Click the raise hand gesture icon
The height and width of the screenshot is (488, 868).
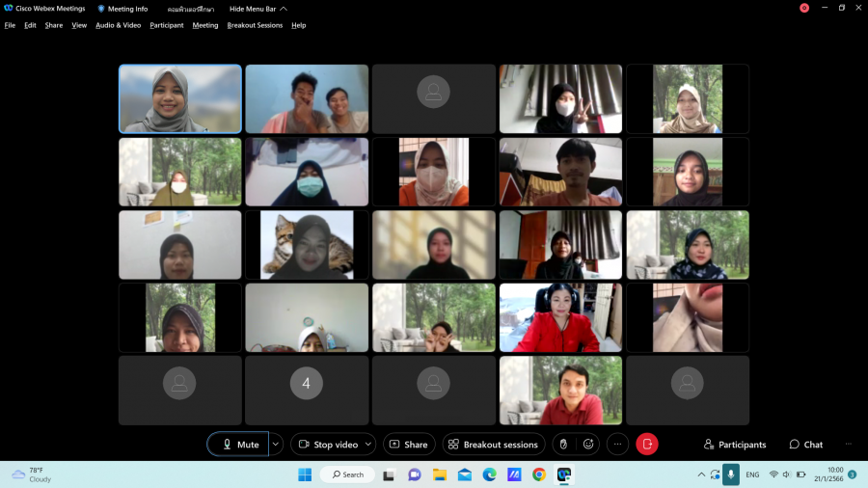click(564, 444)
